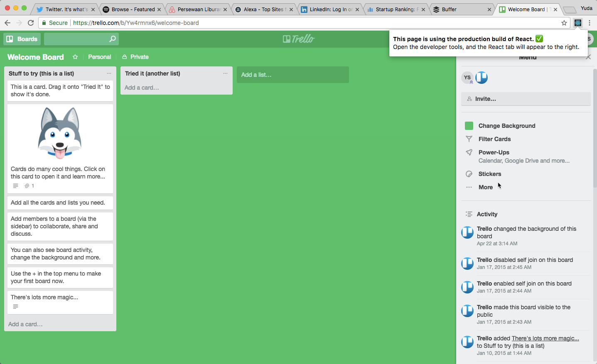Click the Tried it (another list) title

(152, 73)
